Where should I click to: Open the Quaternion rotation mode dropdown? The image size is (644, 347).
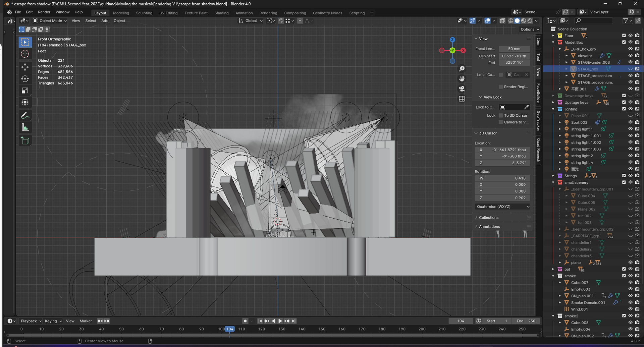coord(502,207)
